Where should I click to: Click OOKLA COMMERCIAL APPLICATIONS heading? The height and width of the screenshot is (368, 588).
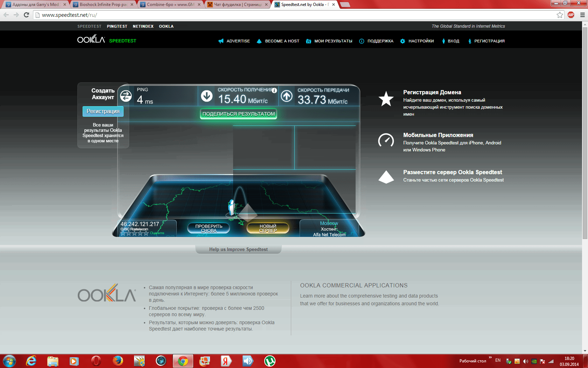click(354, 285)
